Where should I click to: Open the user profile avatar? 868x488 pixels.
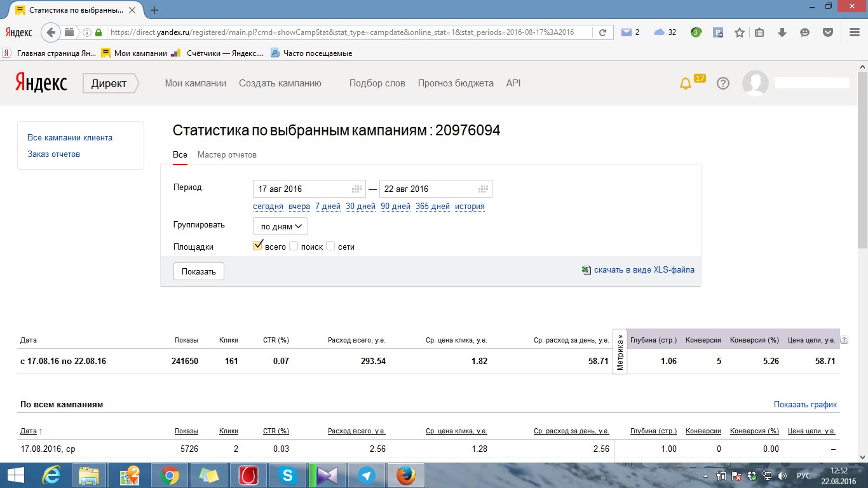pos(756,83)
